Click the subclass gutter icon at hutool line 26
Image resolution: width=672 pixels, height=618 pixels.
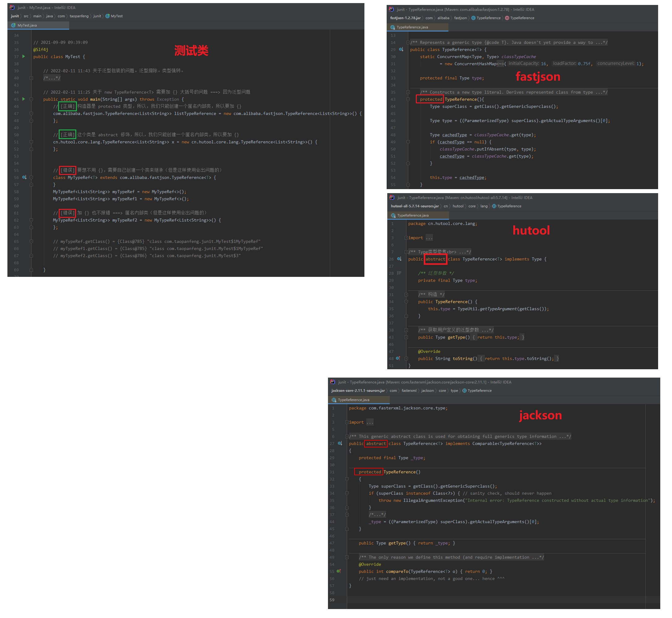[x=399, y=259]
